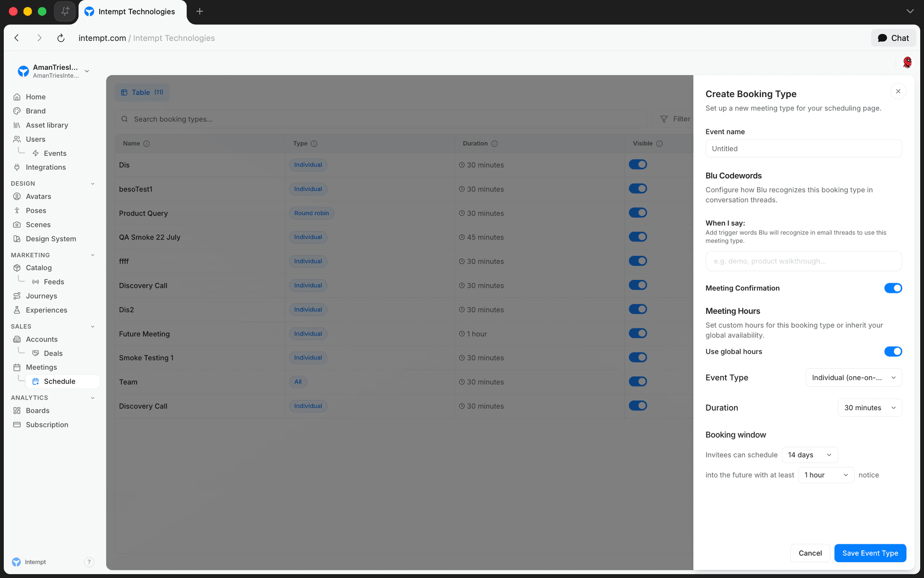Image resolution: width=924 pixels, height=578 pixels.
Task: Collapse the ANALYTICS sidebar section
Action: (x=93, y=398)
